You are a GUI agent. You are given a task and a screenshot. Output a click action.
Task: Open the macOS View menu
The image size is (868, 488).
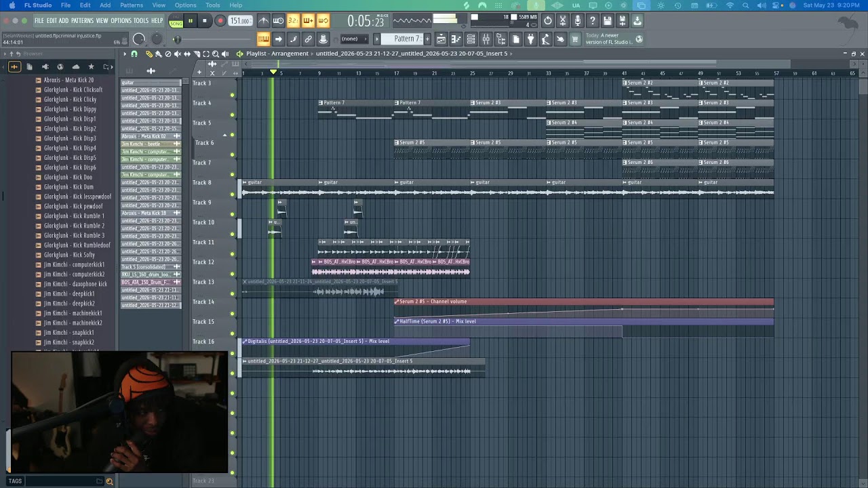tap(159, 5)
